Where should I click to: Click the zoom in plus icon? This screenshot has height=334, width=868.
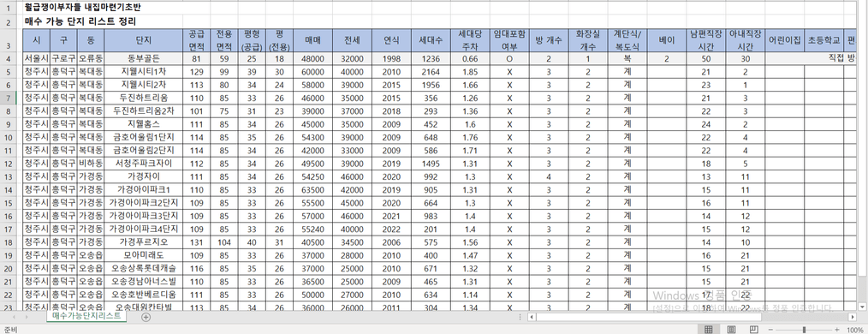tap(837, 330)
